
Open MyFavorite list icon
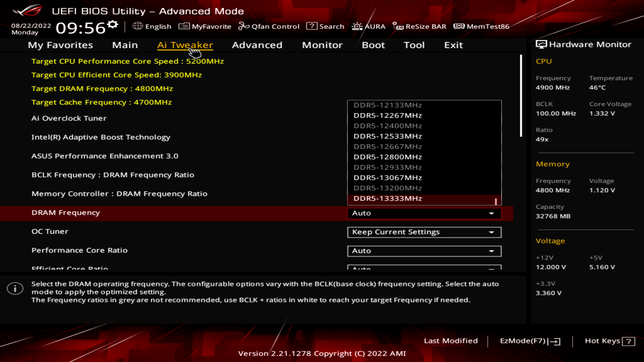click(x=184, y=26)
